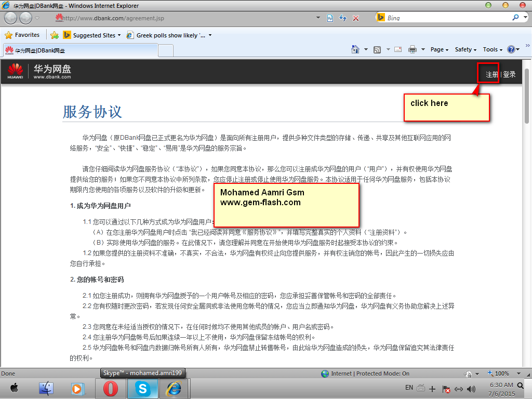The image size is (532, 399).
Task: Click the tray search magnifier icon
Action: (x=520, y=385)
